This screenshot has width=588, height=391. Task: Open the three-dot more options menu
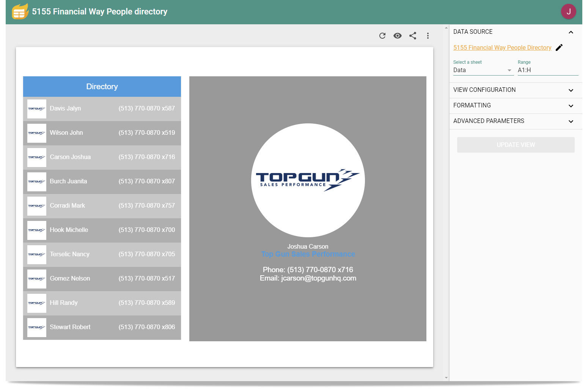click(x=428, y=36)
